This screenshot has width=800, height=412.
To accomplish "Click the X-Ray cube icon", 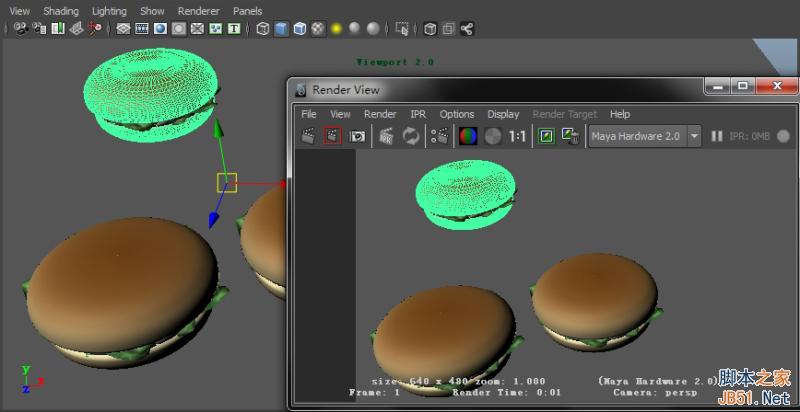I will [430, 29].
